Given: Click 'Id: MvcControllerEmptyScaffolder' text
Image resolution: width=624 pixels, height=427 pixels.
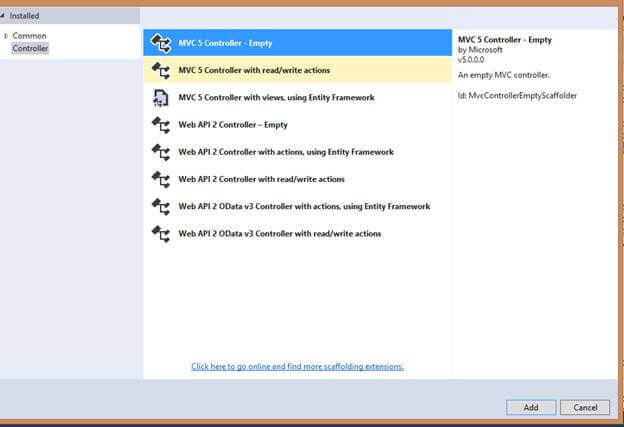Looking at the screenshot, I should pyautogui.click(x=517, y=96).
